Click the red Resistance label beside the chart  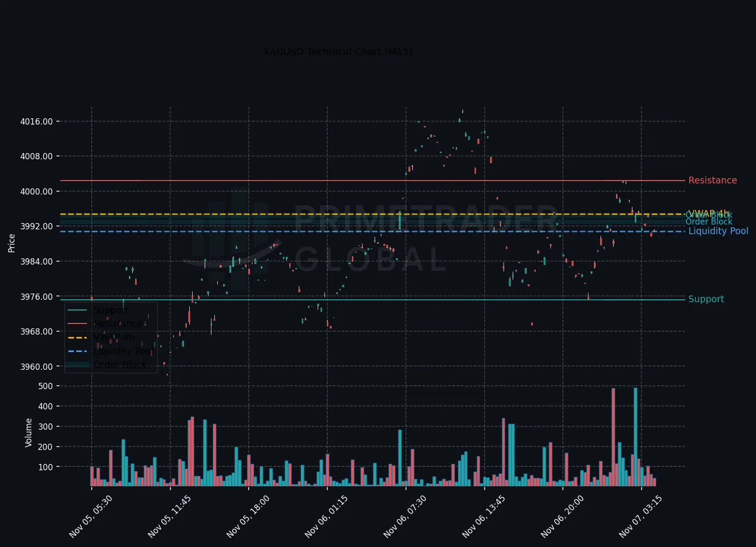713,181
